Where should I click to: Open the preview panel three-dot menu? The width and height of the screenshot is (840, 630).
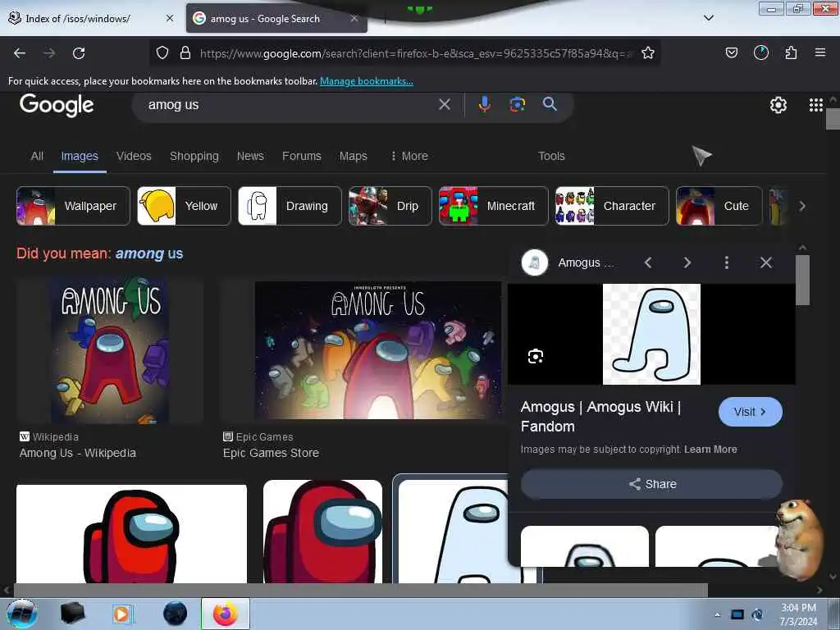[x=727, y=262]
